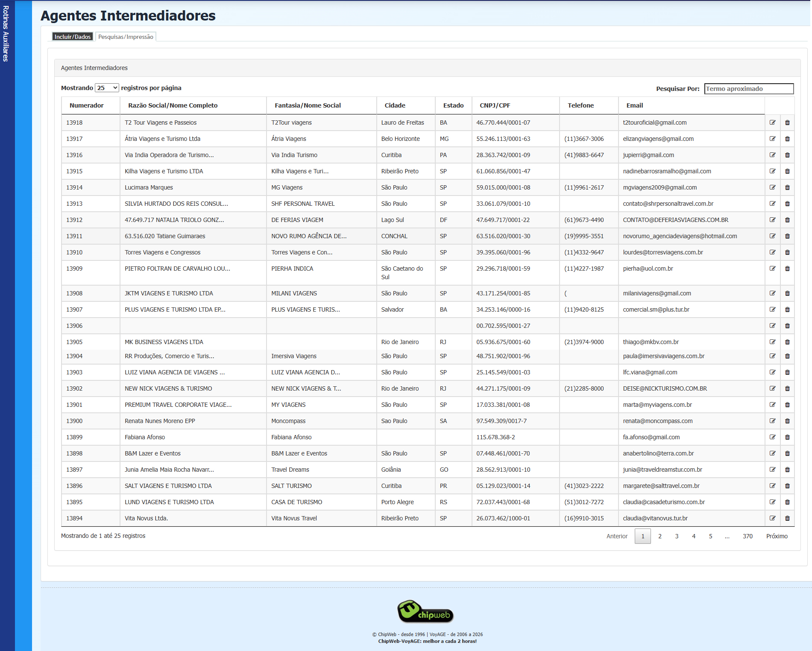Screen dimensions: 812x651
Task: Delete the SALT VIAGENS E TURISMO row
Action: 787,486
